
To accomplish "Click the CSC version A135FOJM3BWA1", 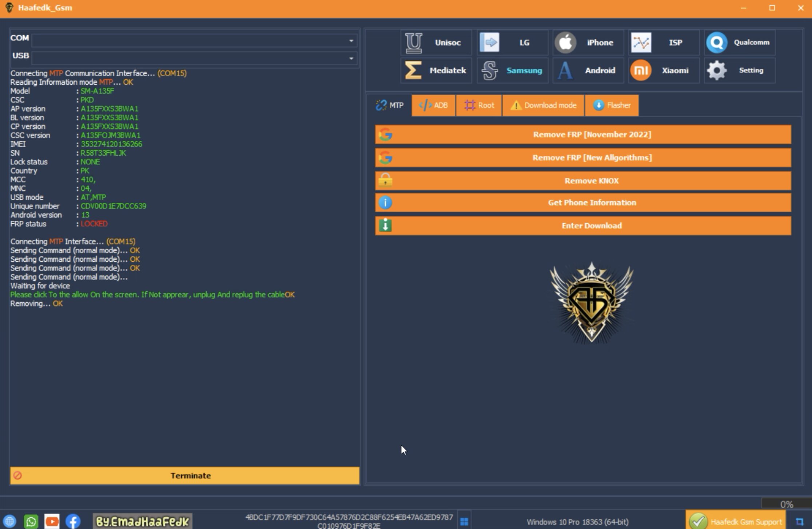I will [x=111, y=135].
